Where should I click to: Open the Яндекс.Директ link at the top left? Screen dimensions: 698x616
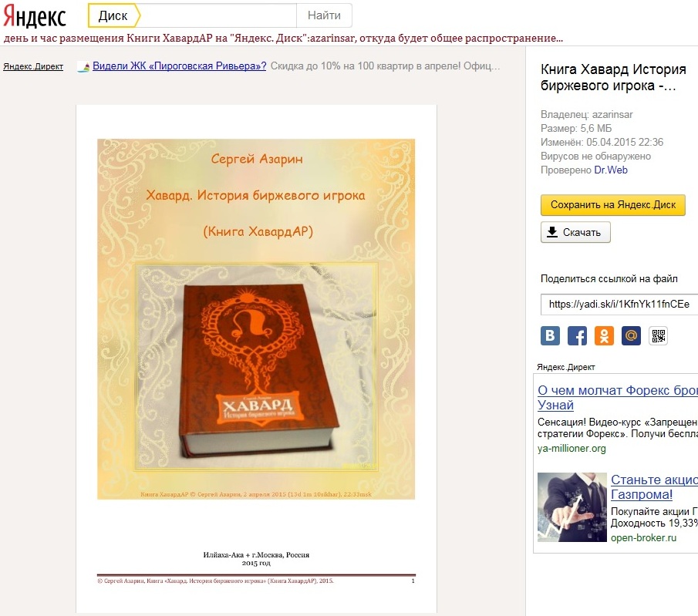pyautogui.click(x=33, y=67)
